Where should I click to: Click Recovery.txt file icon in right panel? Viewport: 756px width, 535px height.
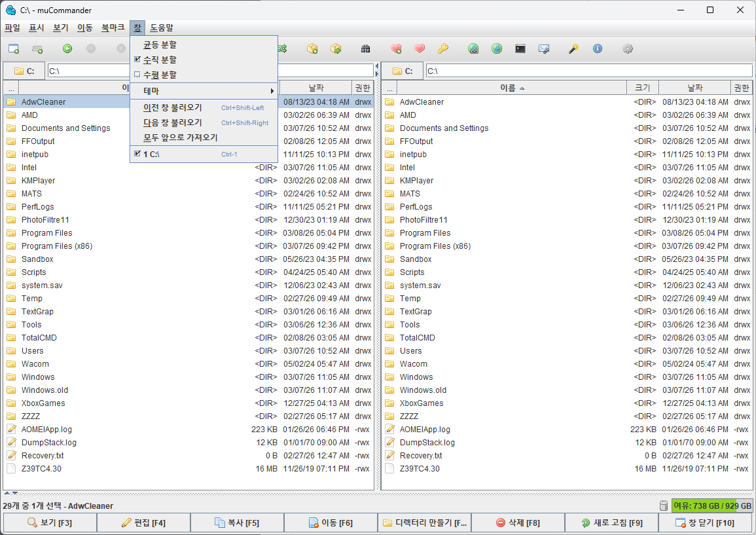(x=389, y=455)
